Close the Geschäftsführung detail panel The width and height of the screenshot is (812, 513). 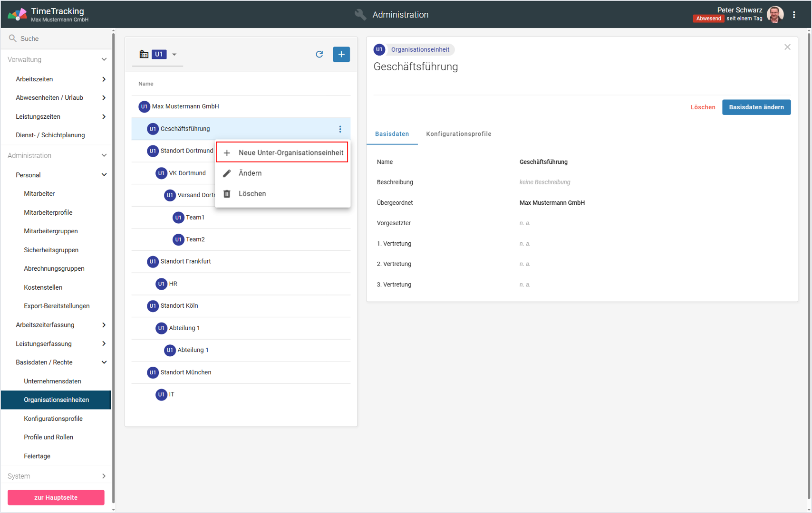[787, 47]
